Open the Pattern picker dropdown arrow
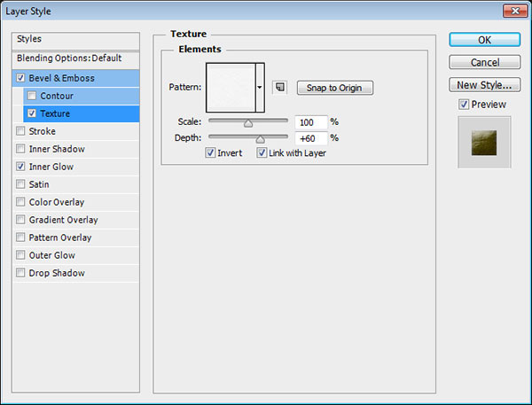Screen dimensions: 532x405 260,88
